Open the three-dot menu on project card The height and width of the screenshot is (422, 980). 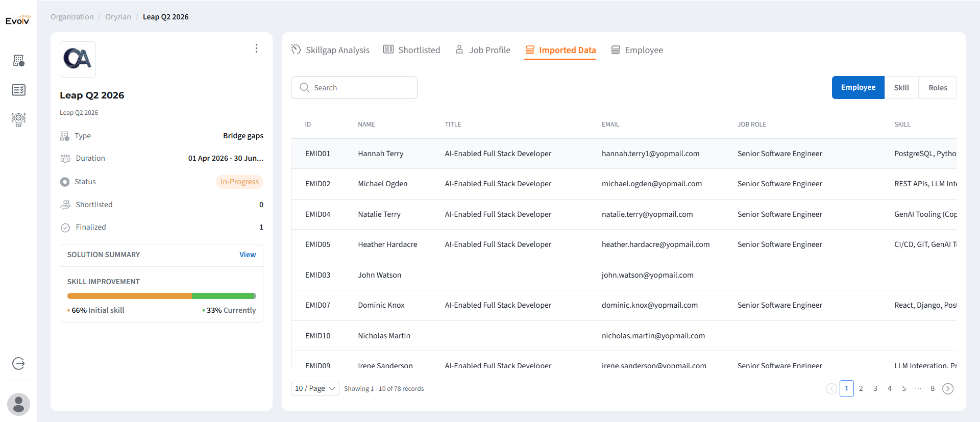coord(256,48)
